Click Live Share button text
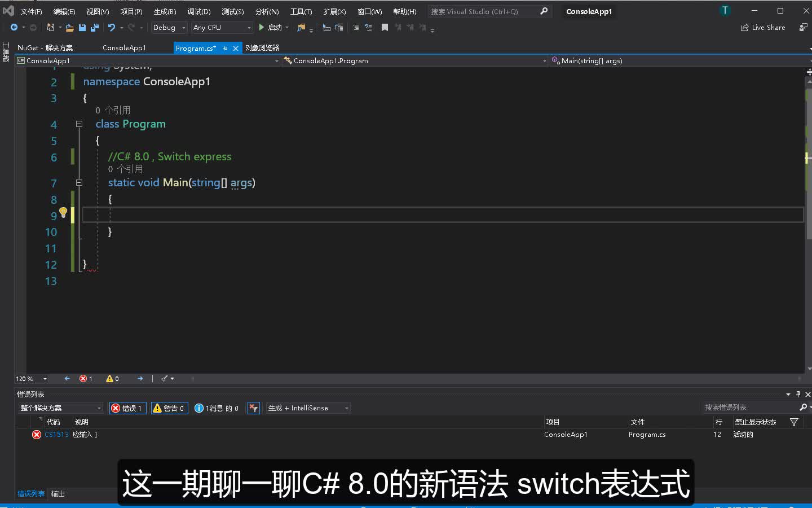This screenshot has height=508, width=812. [768, 27]
